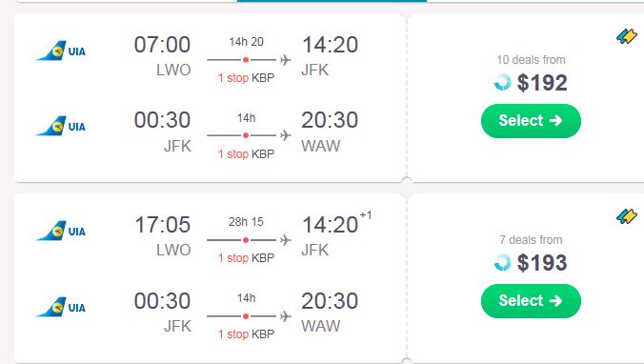The width and height of the screenshot is (644, 364).
Task: Click the ticket icon on the $192 card
Action: pos(627,36)
